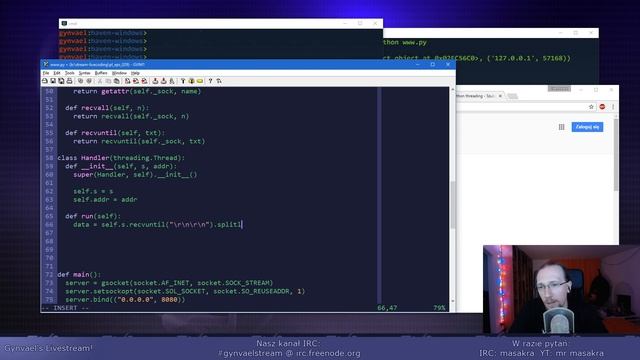
Task: Click the Make (hammer) toolbar icon
Action: [183, 81]
